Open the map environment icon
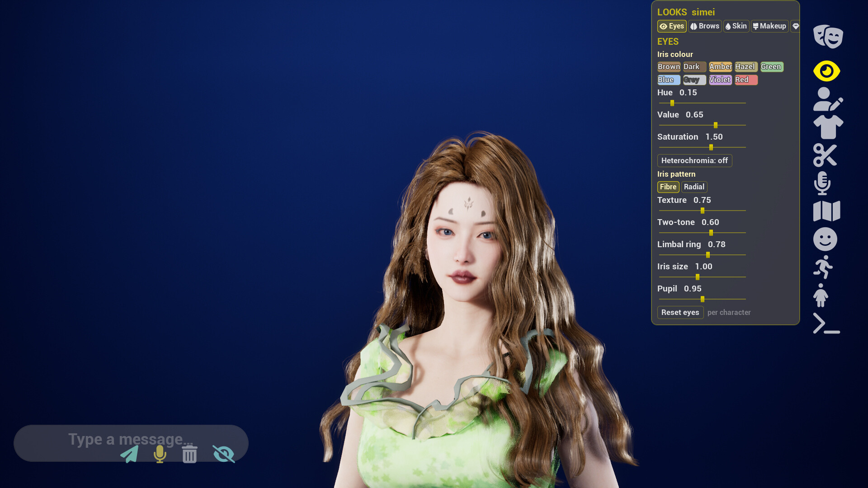868x488 pixels. coord(826,211)
